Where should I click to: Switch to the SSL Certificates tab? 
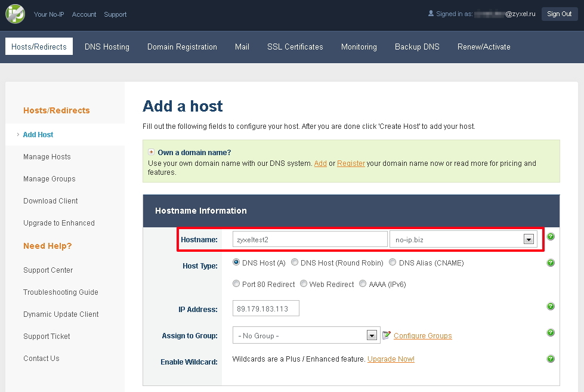pos(295,47)
